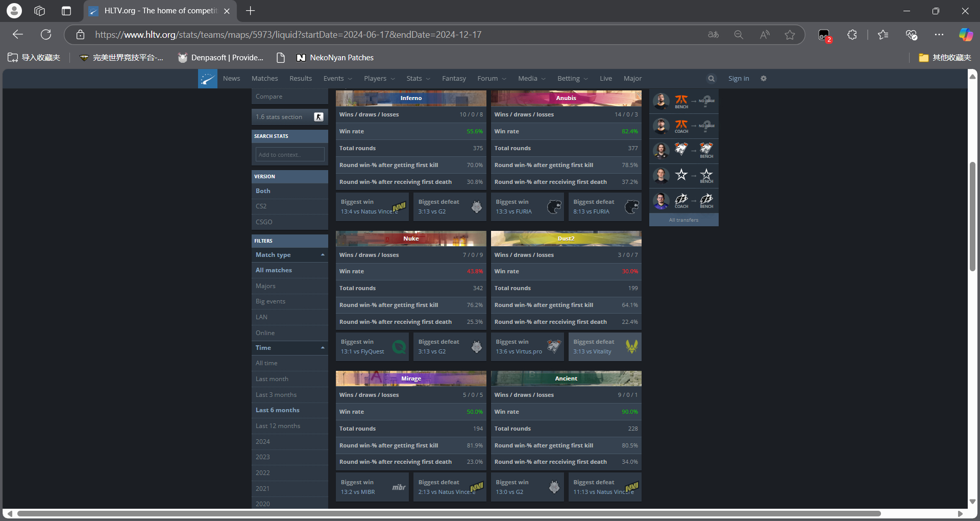Expand the Media dropdown menu
Screen dimensions: 980x521
pos(532,79)
